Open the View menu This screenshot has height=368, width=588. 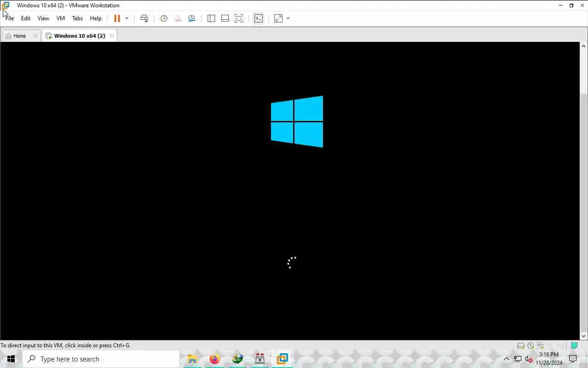(43, 18)
